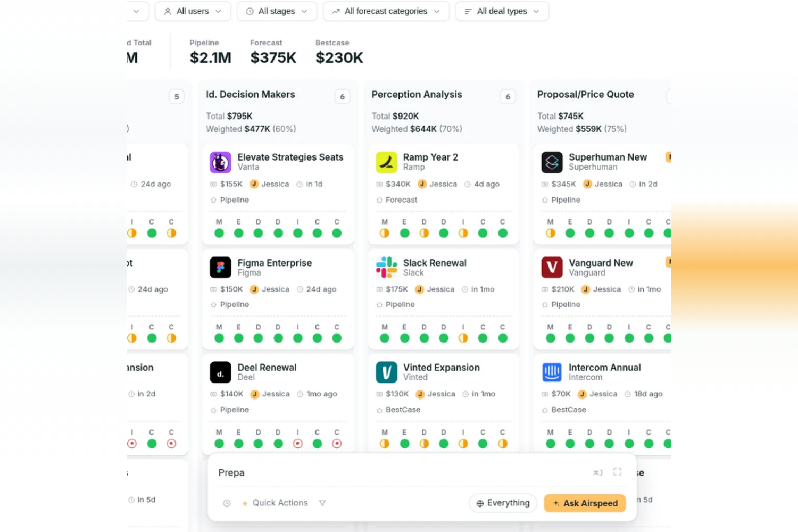Image resolution: width=798 pixels, height=532 pixels.
Task: Click the Intercom logo on Intercom Annual card
Action: [x=552, y=372]
